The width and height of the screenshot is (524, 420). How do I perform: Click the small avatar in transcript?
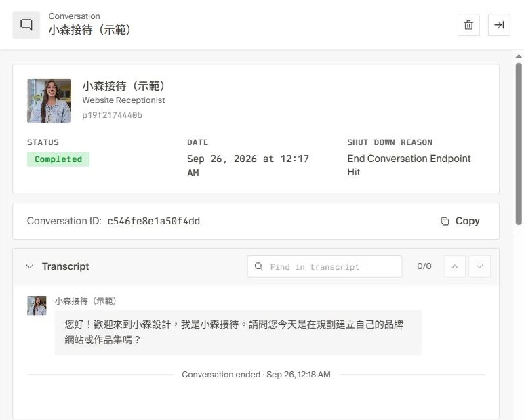click(x=37, y=306)
